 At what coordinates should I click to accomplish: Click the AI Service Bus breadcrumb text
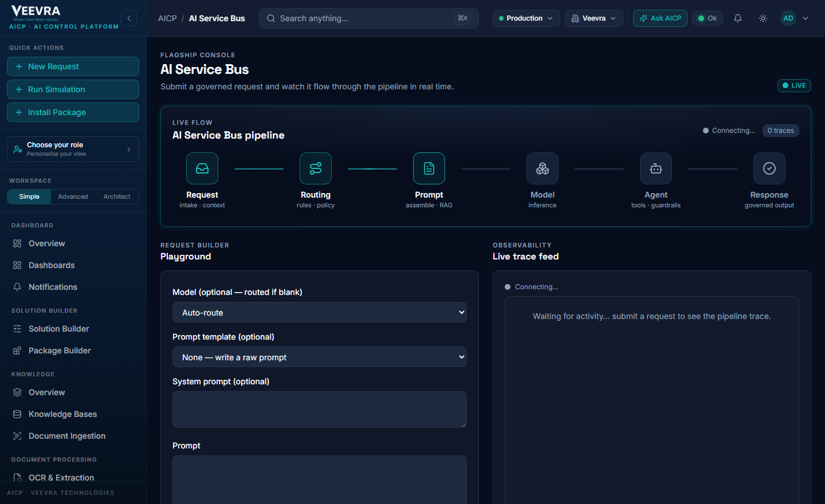tap(217, 18)
